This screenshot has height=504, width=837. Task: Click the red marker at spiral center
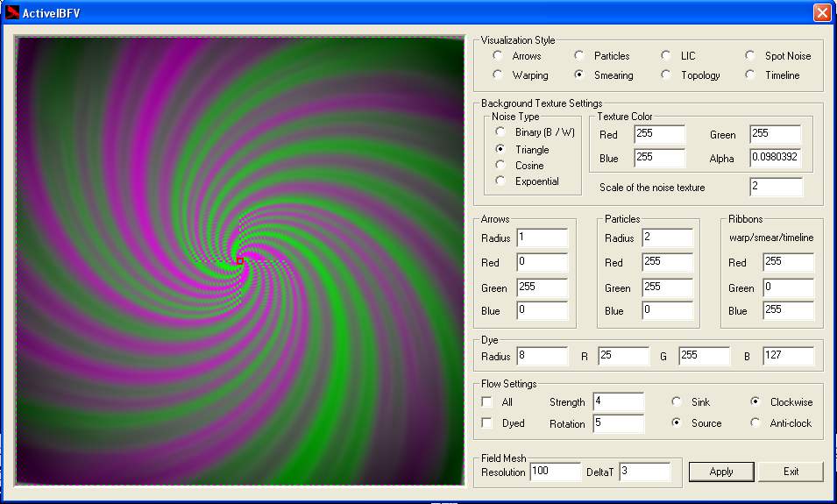(239, 260)
